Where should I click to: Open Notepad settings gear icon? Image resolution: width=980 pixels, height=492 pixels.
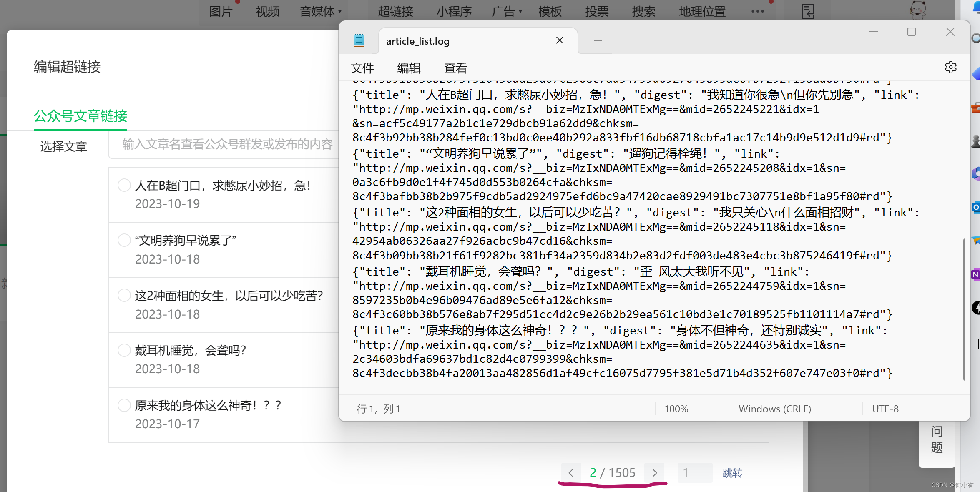pos(950,67)
